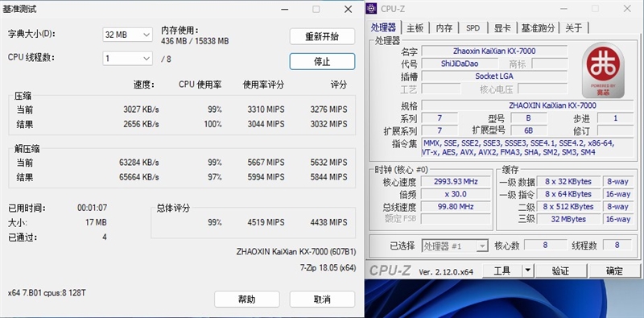Click the instruction set list text
Screen dimensions: 644x318
[527, 147]
